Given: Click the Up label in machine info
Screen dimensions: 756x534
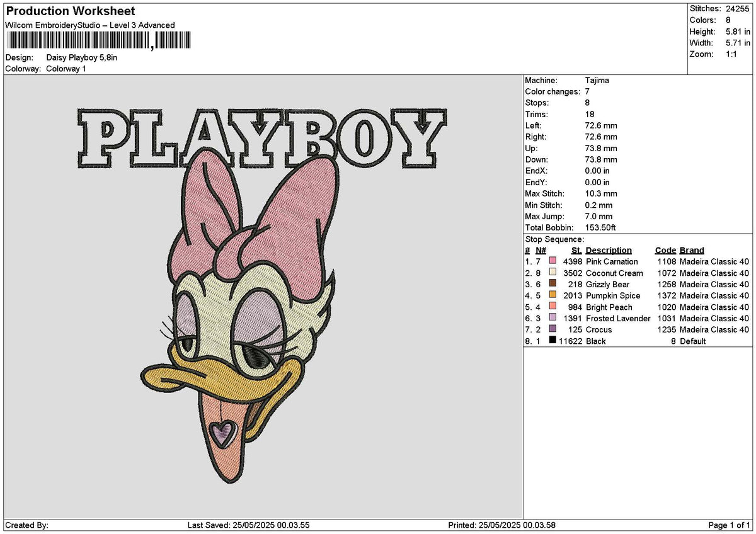Looking at the screenshot, I should tap(531, 148).
